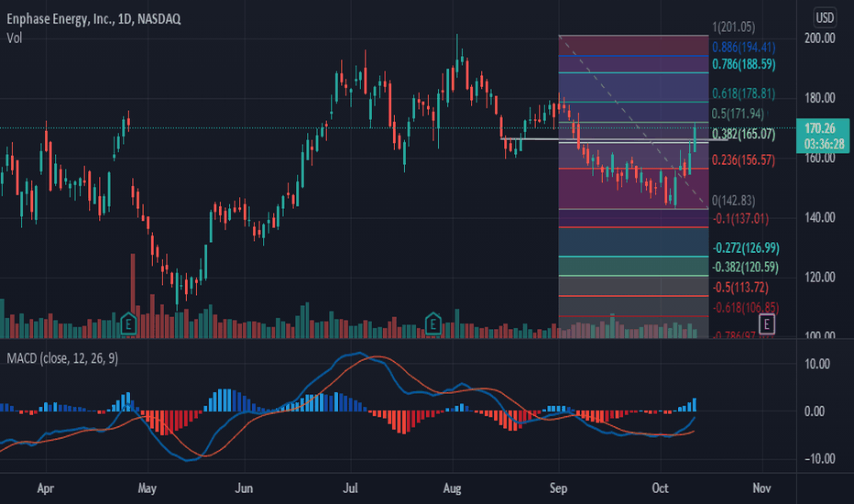The height and width of the screenshot is (504, 854).
Task: Click the upcoming earnings 'E' marker near November
Action: [766, 324]
